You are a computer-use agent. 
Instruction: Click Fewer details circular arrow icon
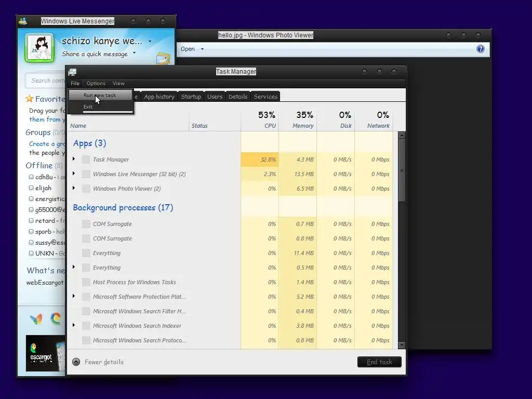pyautogui.click(x=76, y=362)
